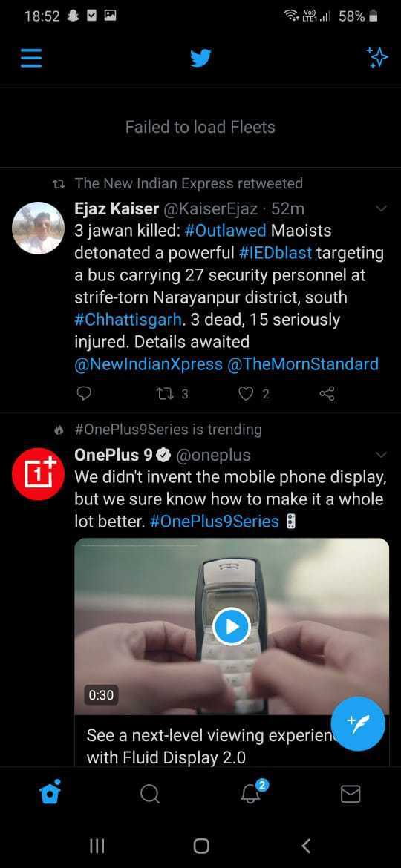
Task: Open the Messages envelope tab
Action: [x=350, y=795]
